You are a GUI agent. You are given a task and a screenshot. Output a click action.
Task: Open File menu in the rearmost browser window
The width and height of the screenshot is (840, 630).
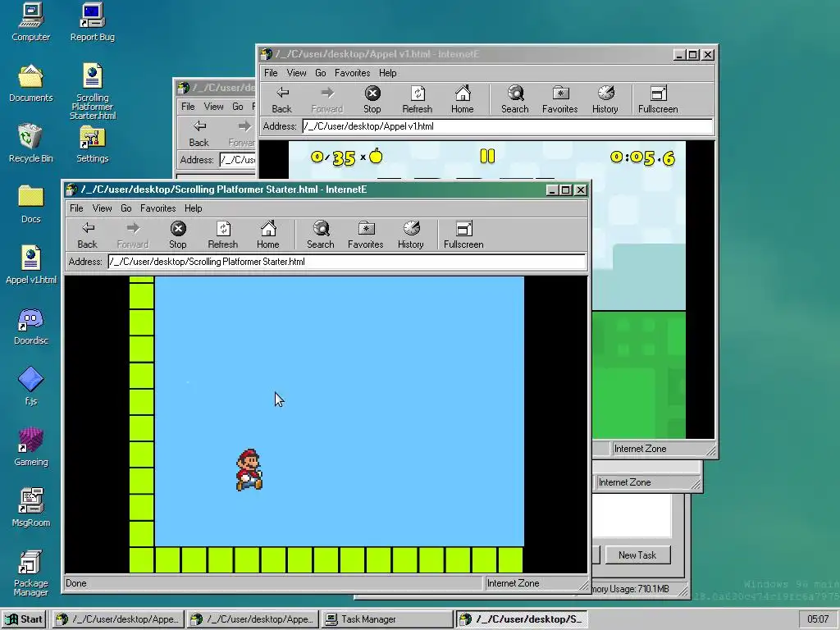[x=188, y=107]
